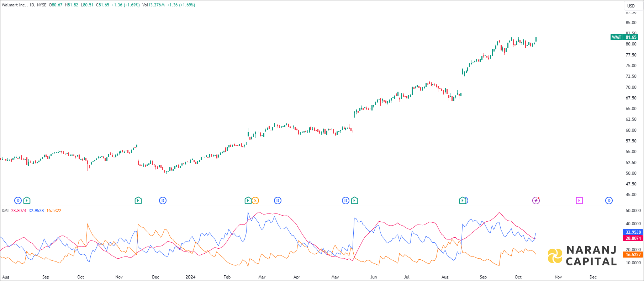Click the WMT 81.65 price label
644x281 pixels.
coord(624,37)
